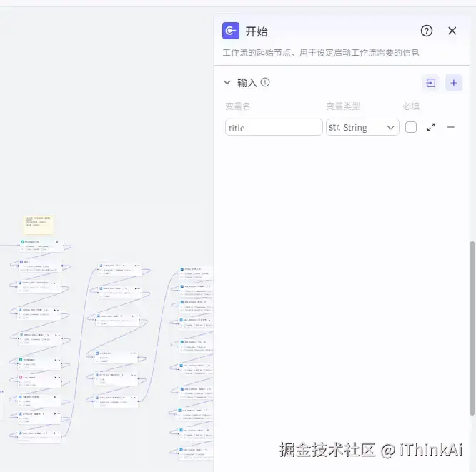Select the purple-icon node in left column
Screen dimensions: 476x472
coord(40,266)
